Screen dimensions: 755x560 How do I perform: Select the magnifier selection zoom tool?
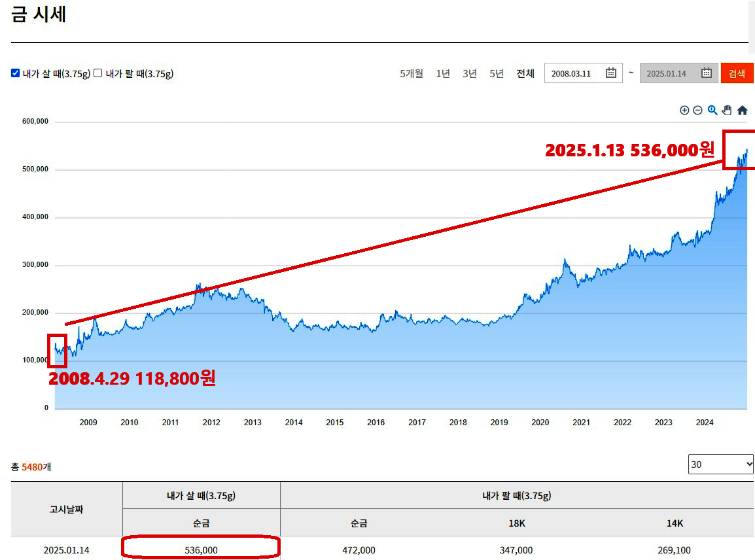click(712, 111)
